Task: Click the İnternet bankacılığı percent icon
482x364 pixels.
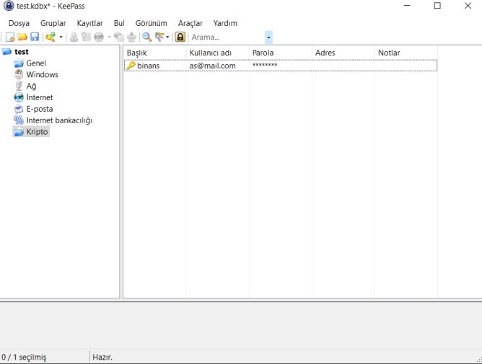Action: tap(19, 120)
